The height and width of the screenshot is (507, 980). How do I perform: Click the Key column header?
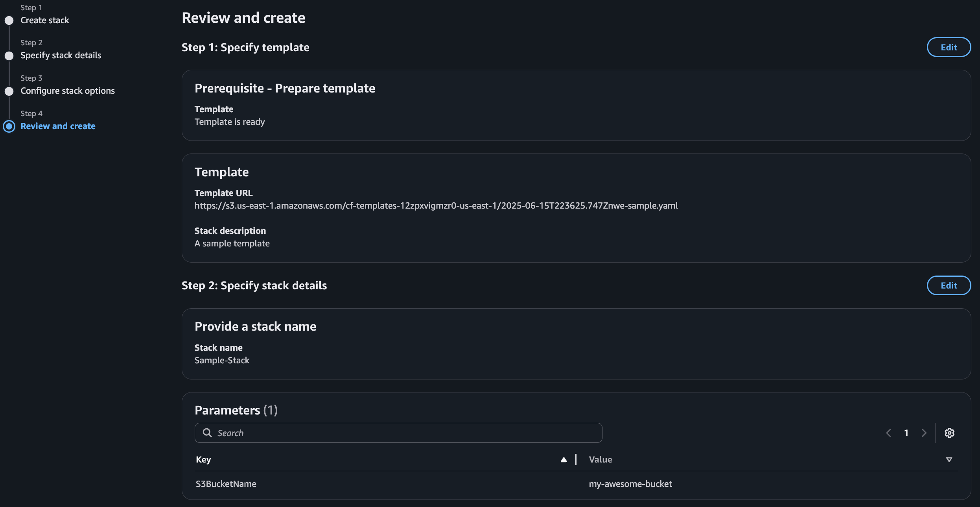pyautogui.click(x=204, y=460)
